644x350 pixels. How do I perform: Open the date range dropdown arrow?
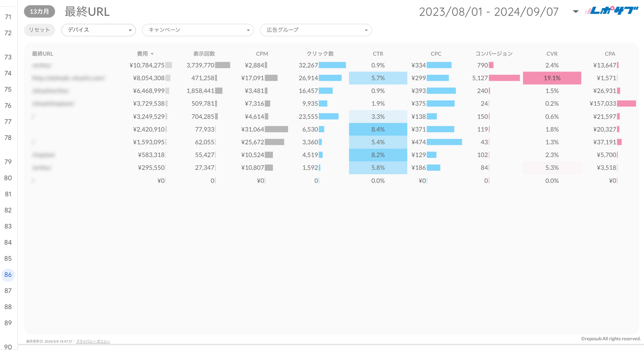pos(575,12)
